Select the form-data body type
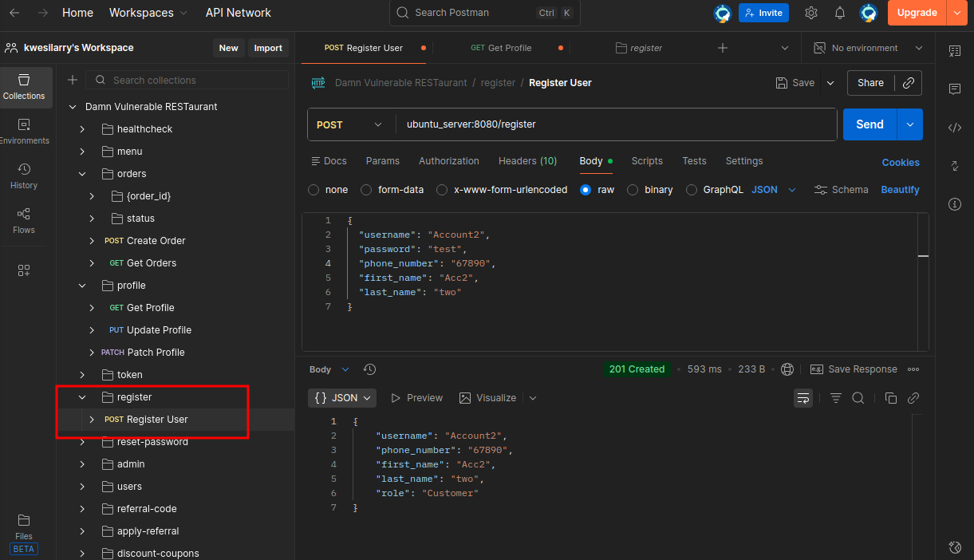The width and height of the screenshot is (974, 560). (x=366, y=190)
